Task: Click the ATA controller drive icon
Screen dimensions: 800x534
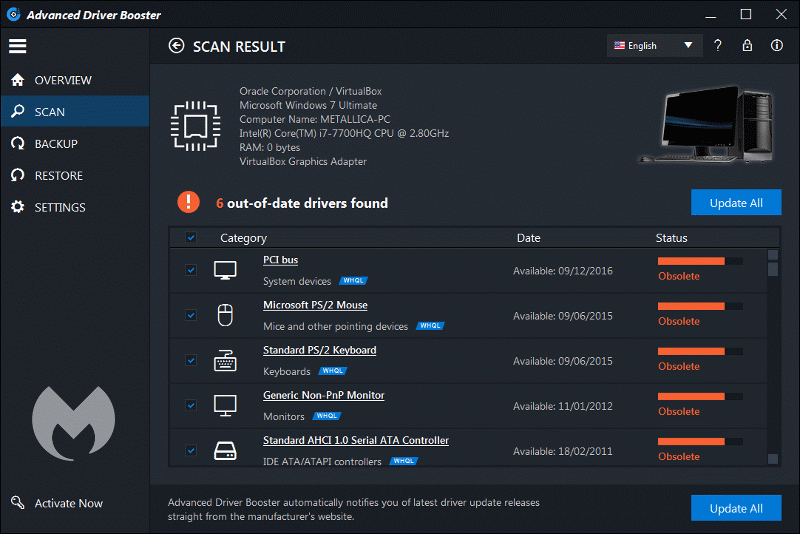Action: [x=225, y=451]
